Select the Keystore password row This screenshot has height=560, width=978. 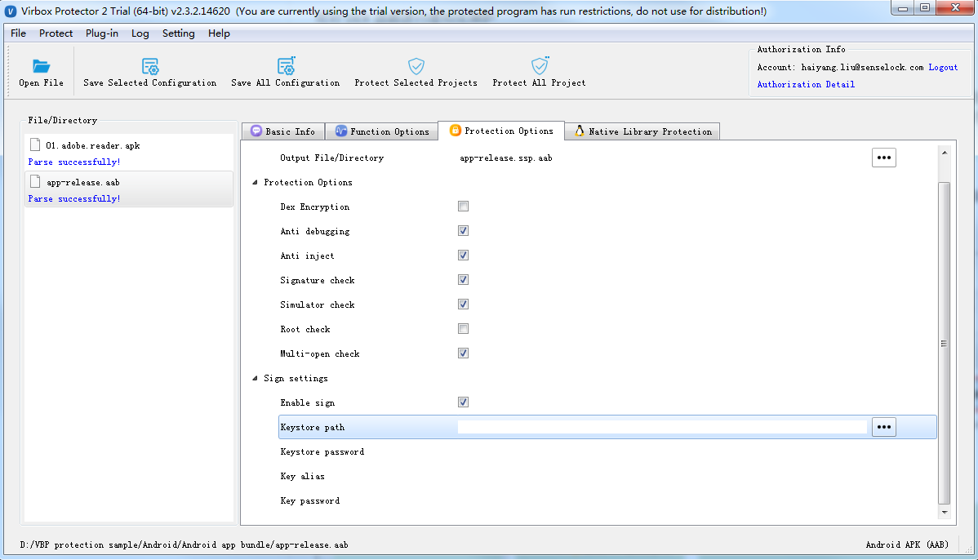(x=607, y=451)
